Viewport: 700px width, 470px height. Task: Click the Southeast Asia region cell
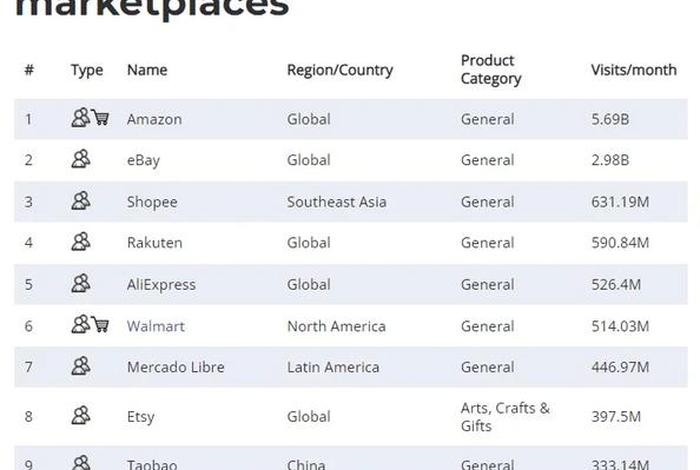[336, 202]
